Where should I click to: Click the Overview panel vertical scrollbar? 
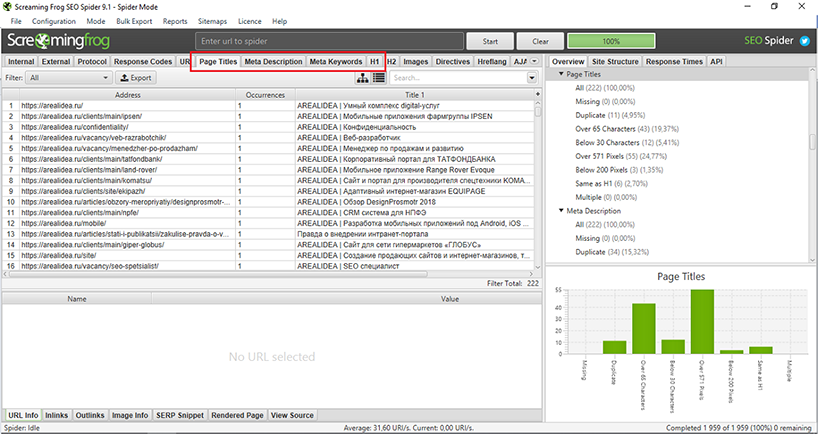click(812, 141)
